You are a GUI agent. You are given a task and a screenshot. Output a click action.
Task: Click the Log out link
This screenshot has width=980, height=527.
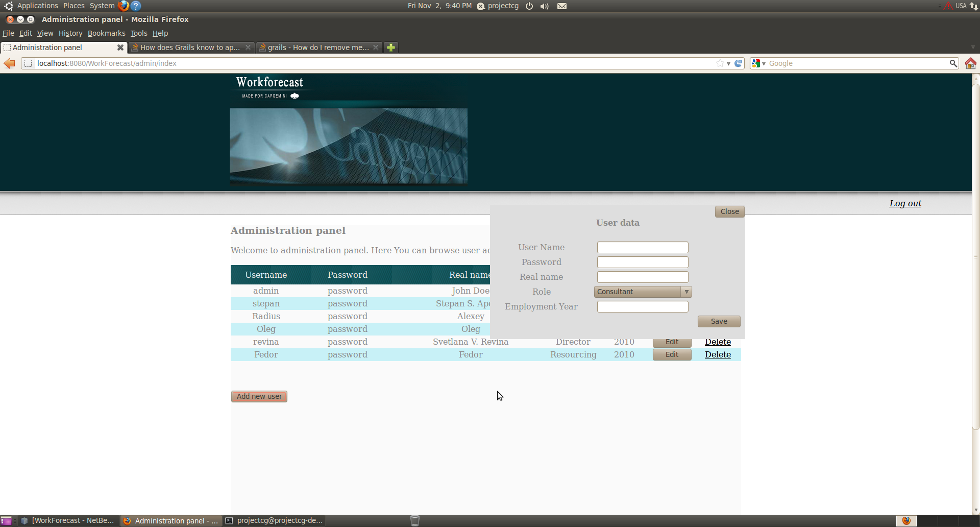[905, 203]
